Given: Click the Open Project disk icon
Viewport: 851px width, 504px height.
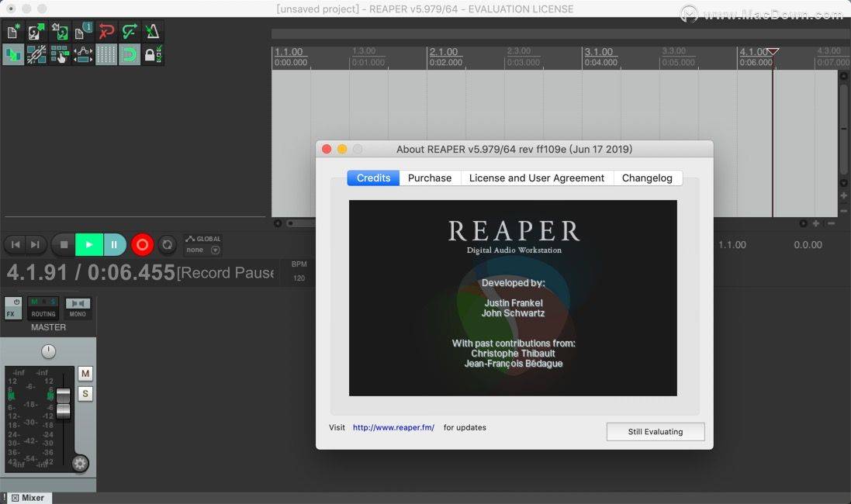Looking at the screenshot, I should click(x=36, y=32).
